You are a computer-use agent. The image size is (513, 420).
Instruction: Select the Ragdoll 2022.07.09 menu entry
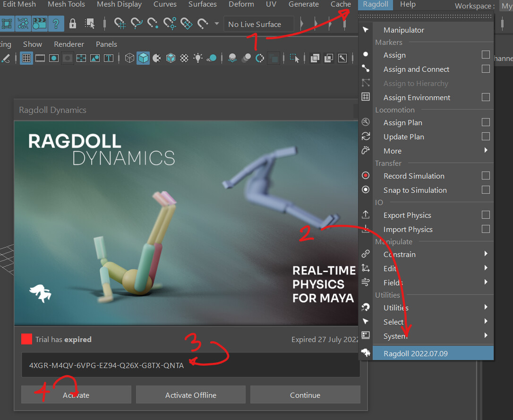427,353
